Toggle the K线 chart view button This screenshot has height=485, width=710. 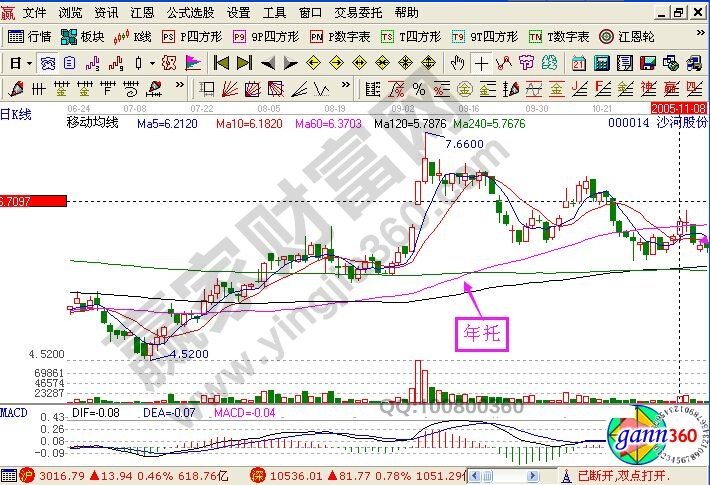point(134,36)
